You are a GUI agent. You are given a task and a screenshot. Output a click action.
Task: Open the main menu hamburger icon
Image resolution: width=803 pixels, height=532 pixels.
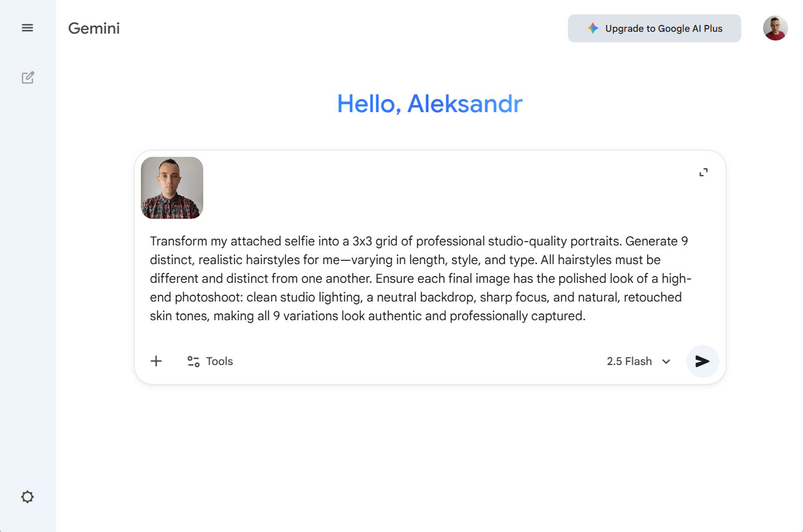point(27,28)
